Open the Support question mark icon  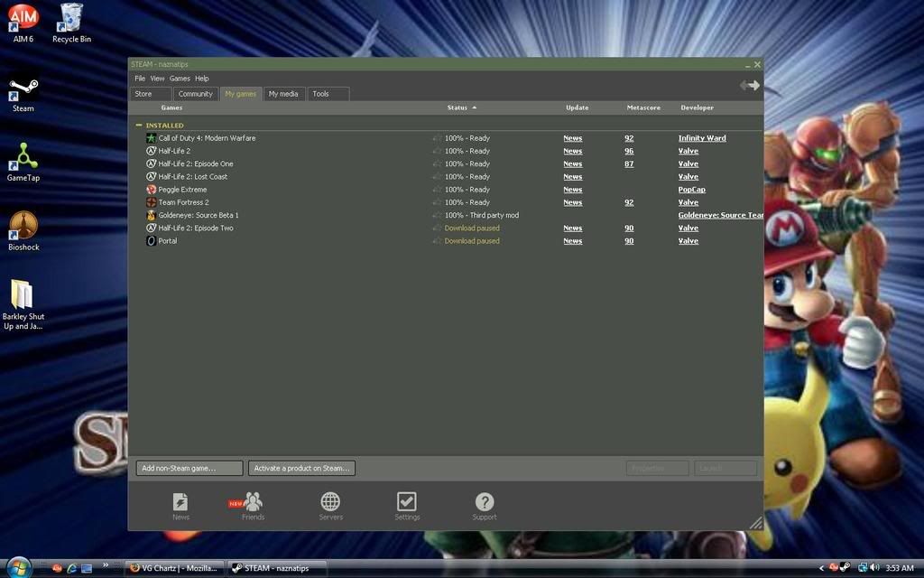pos(485,504)
